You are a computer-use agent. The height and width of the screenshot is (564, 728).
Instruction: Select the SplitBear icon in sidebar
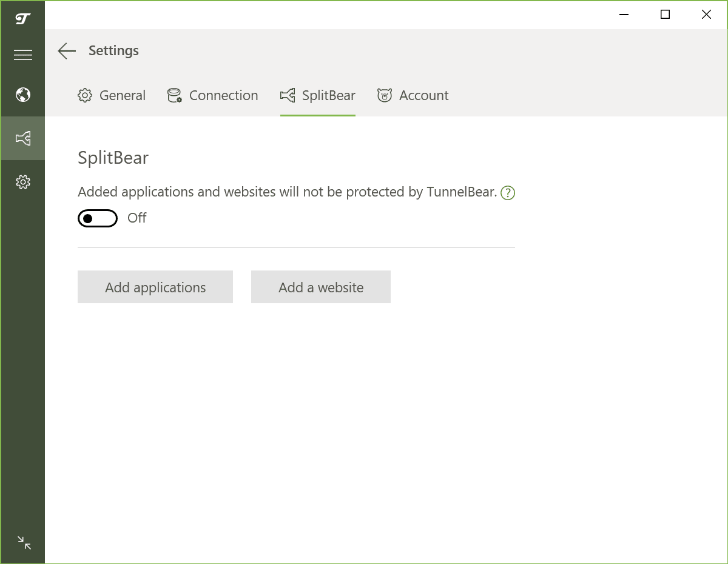[23, 139]
